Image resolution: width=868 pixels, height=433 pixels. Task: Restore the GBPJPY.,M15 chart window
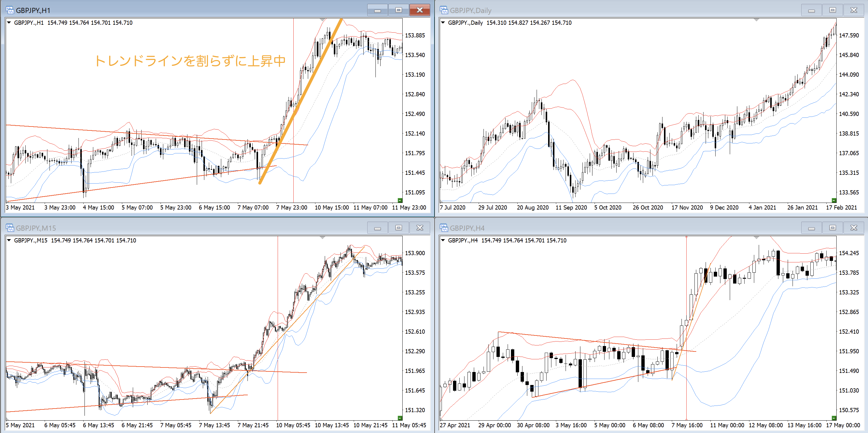[x=398, y=228]
